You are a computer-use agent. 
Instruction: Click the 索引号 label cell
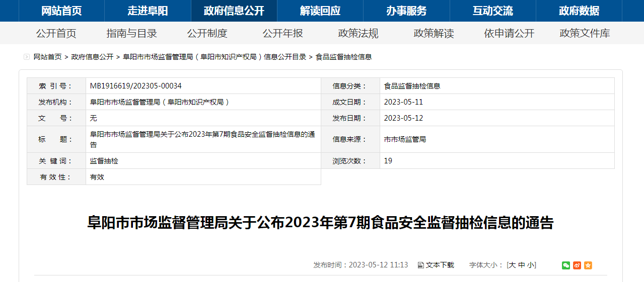pos(56,86)
